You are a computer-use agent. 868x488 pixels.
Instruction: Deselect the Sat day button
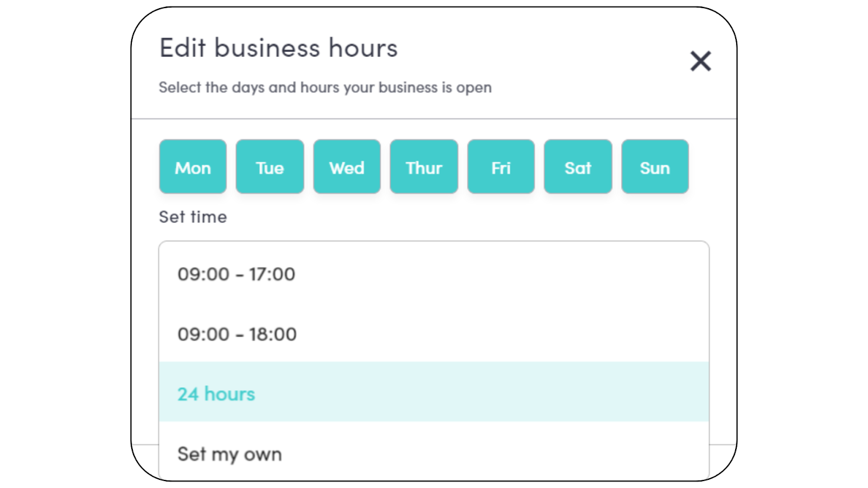click(578, 167)
